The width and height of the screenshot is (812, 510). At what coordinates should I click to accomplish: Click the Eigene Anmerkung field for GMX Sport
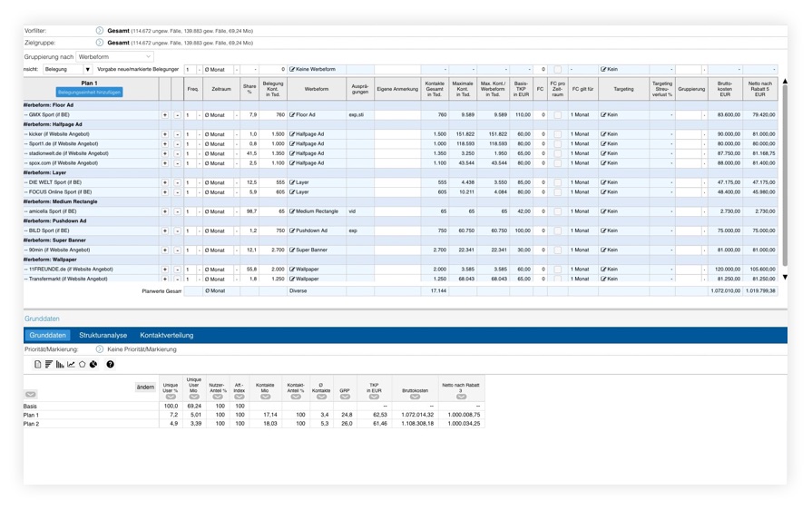pos(397,115)
